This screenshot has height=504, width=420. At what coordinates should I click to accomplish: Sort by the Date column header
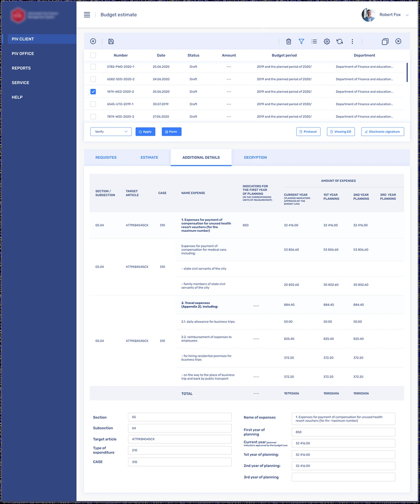pos(161,56)
